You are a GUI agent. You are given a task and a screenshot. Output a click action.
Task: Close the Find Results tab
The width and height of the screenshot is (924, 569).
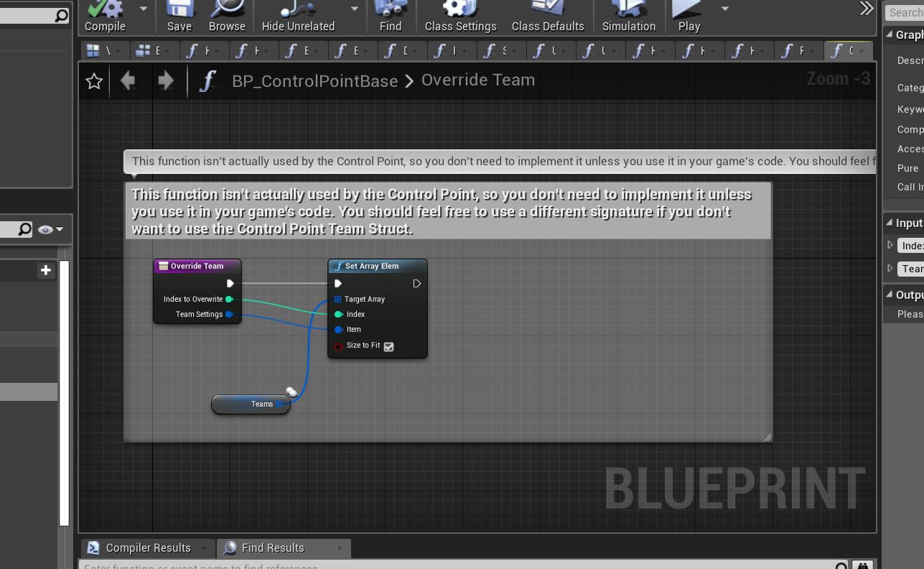(x=340, y=548)
